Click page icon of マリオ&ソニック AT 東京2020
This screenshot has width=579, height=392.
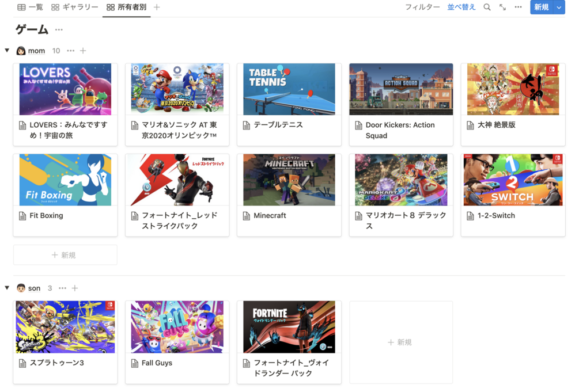click(135, 125)
